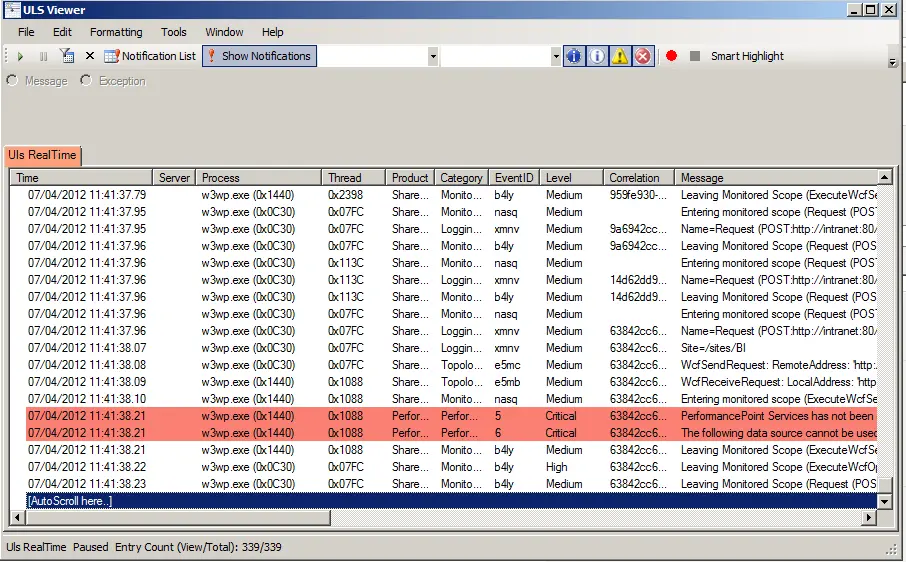Image resolution: width=906 pixels, height=562 pixels.
Task: Click the gray stop square icon
Action: [x=695, y=56]
